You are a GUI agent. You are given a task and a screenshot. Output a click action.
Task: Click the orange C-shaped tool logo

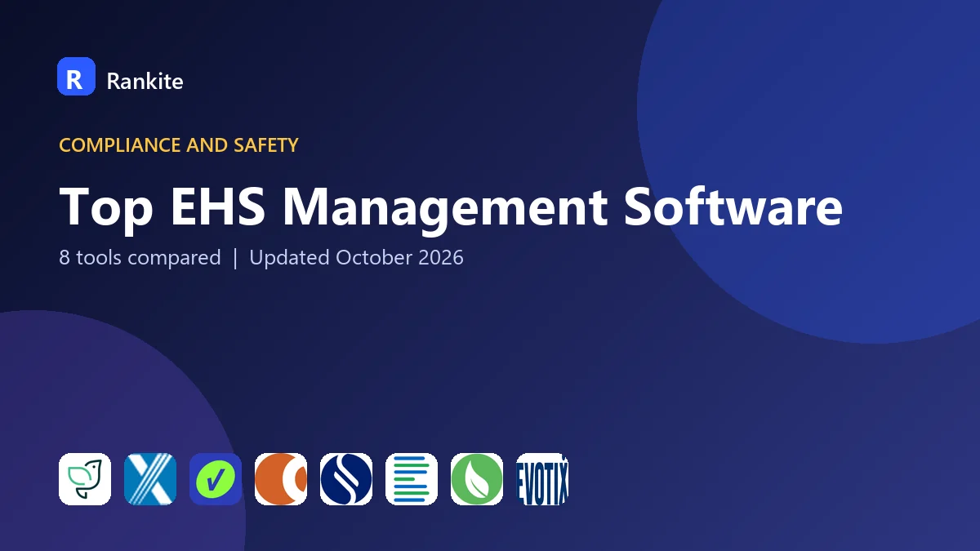pos(281,479)
